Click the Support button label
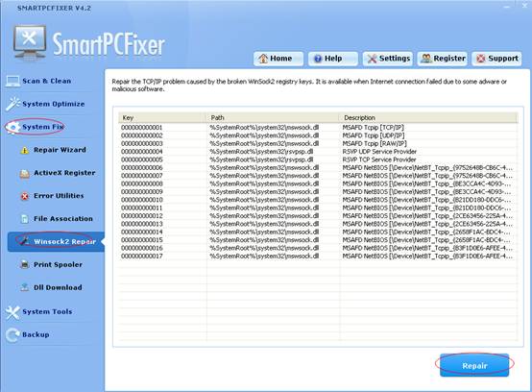The image size is (532, 392). tap(503, 59)
